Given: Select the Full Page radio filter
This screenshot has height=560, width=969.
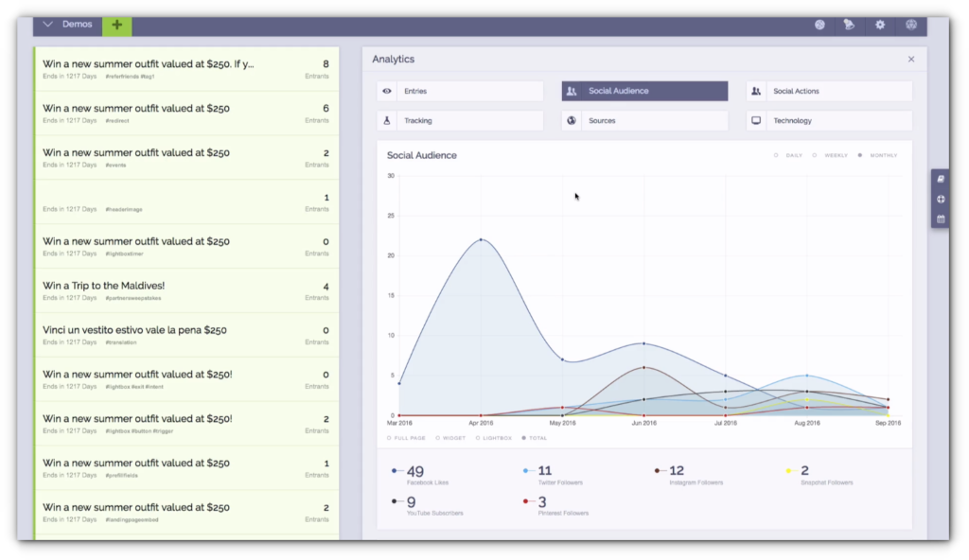Looking at the screenshot, I should [389, 438].
